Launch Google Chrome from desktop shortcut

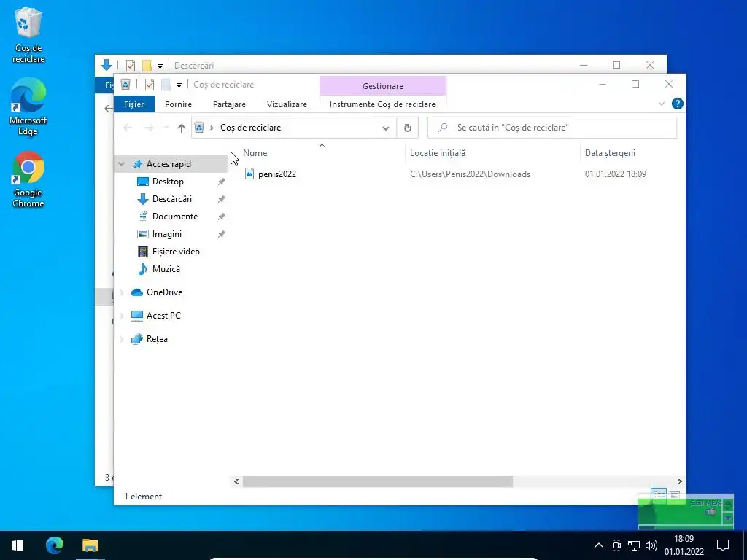point(28,179)
